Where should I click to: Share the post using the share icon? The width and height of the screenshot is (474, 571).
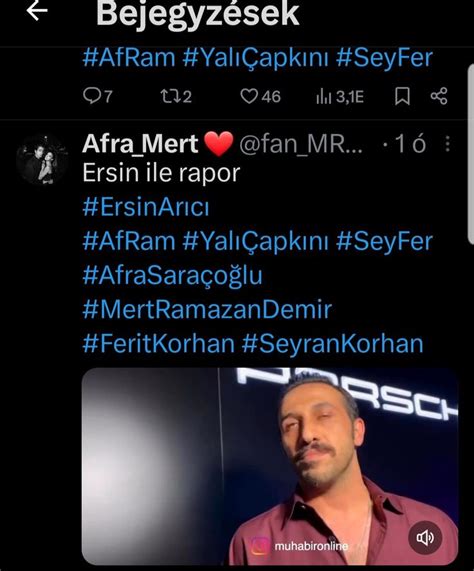(439, 96)
